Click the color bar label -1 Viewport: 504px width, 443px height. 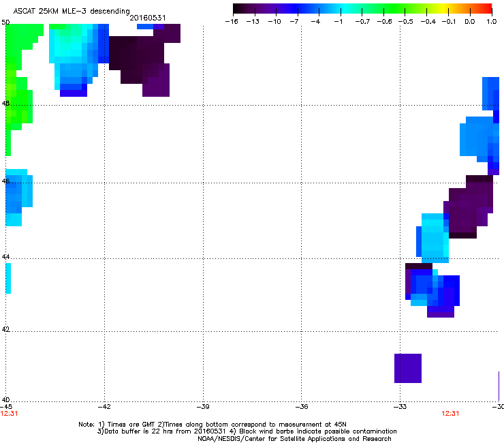point(338,22)
